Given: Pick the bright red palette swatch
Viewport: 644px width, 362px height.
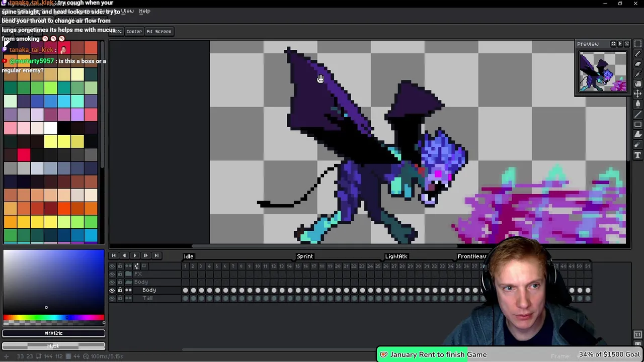Looking at the screenshot, I should click(24, 155).
